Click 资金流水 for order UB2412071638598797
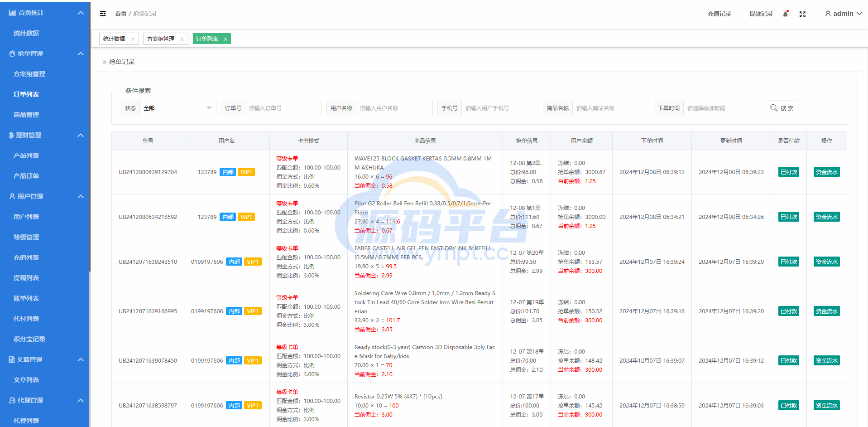Viewport: 868px width, 427px height. (826, 406)
